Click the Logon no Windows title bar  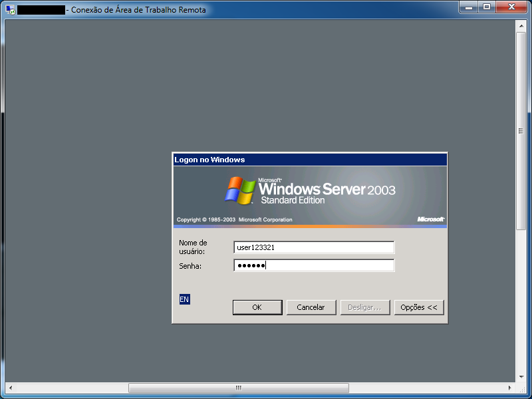click(310, 160)
